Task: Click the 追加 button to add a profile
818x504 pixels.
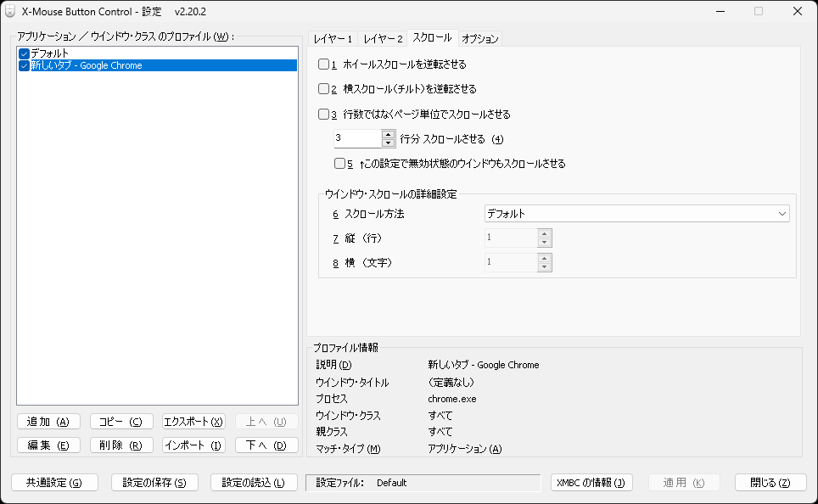Action: [x=48, y=421]
